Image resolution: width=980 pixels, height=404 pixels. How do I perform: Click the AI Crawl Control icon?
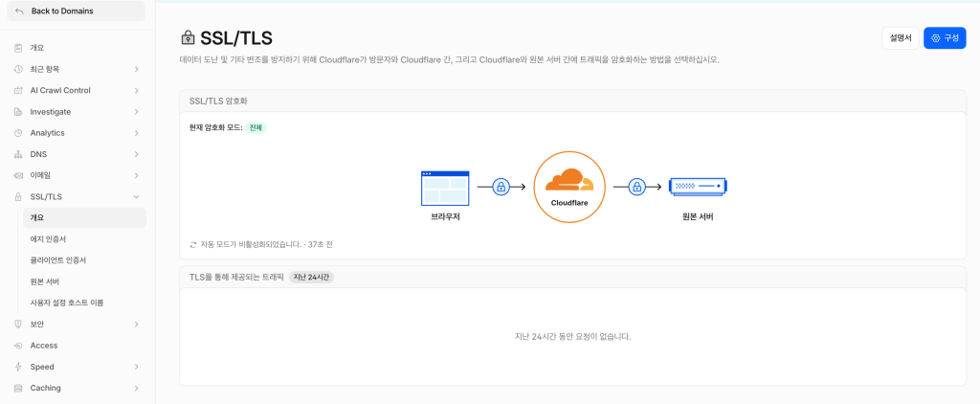18,90
